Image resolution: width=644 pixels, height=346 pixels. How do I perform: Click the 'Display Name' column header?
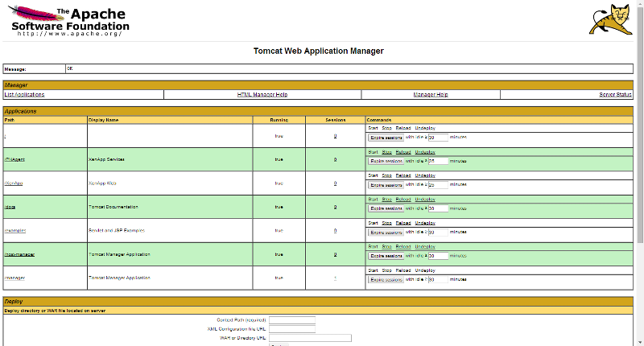coord(103,120)
